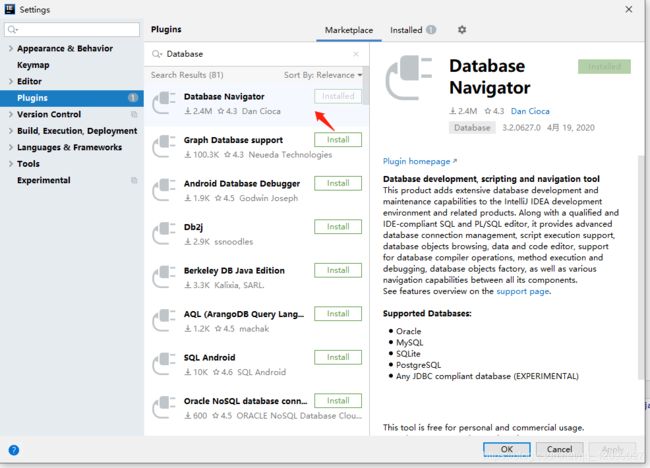Install Berkeley DB Java Edition plugin
This screenshot has width=650, height=468.
pyautogui.click(x=338, y=270)
